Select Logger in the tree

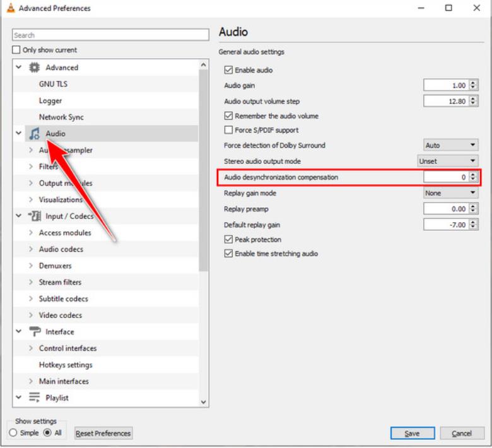tap(50, 100)
